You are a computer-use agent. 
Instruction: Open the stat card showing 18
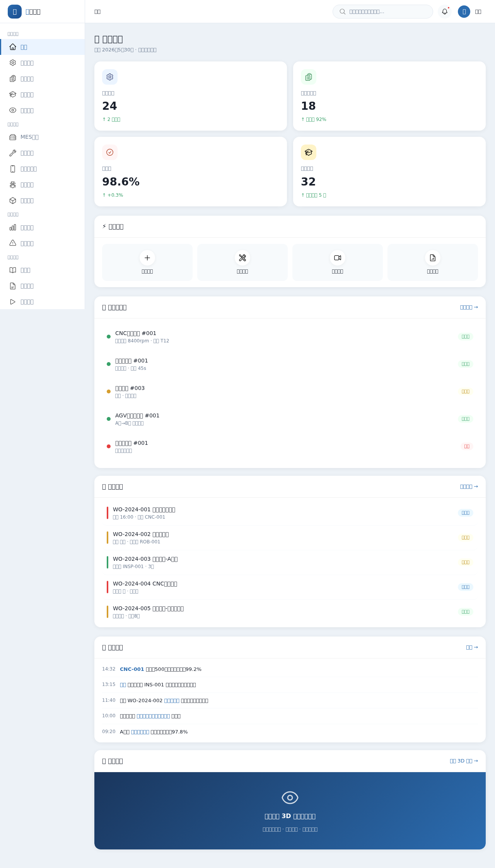[389, 96]
